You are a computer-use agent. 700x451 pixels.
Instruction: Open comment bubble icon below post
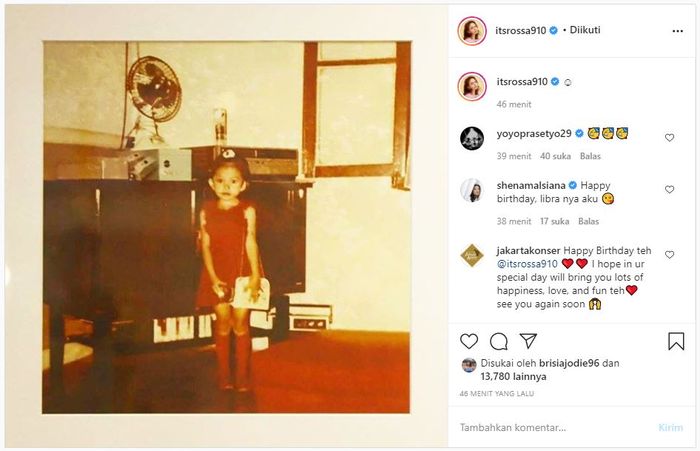click(499, 342)
